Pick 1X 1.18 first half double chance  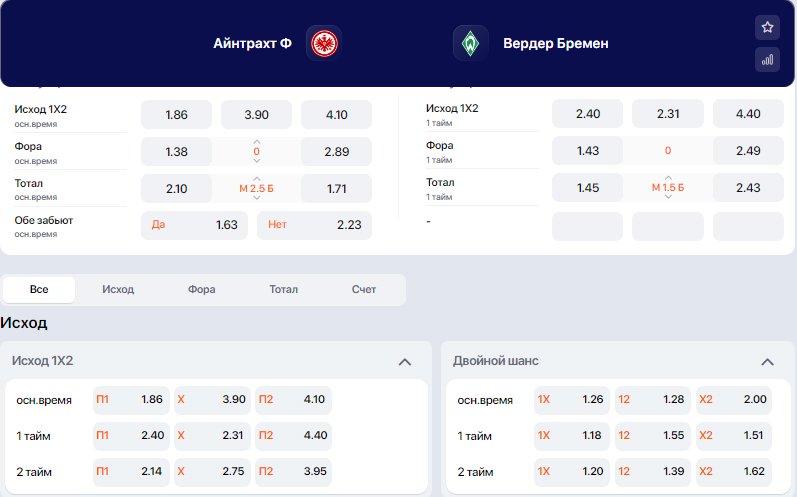[571, 436]
